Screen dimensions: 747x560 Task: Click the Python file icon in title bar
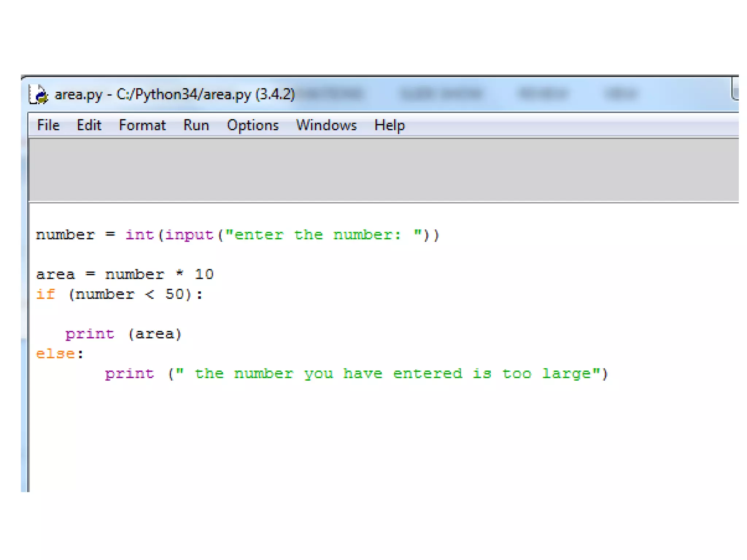[x=38, y=94]
